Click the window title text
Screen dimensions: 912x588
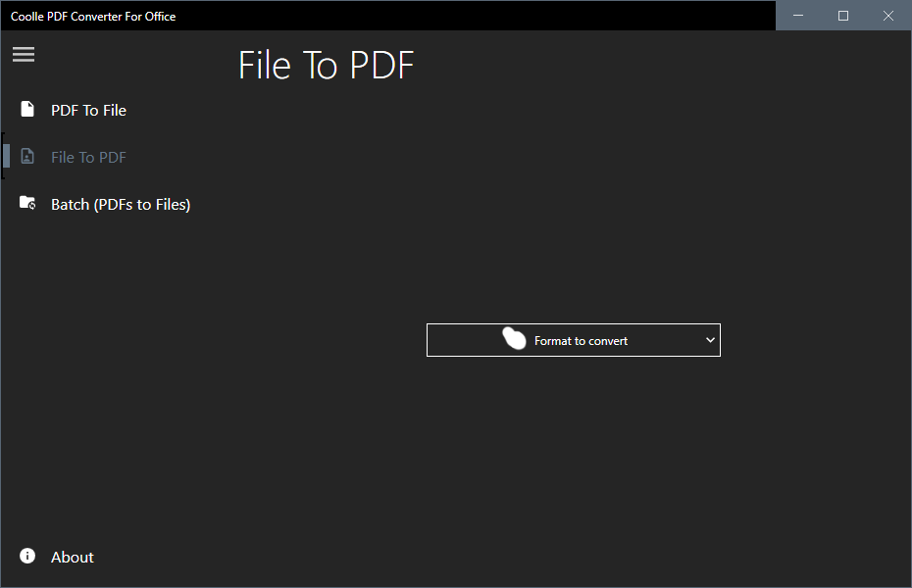(x=93, y=17)
